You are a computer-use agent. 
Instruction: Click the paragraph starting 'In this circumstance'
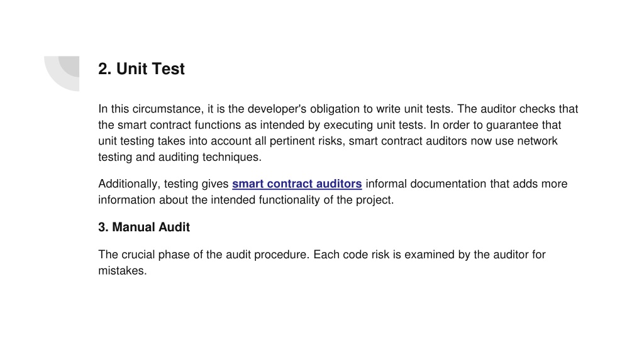click(x=338, y=133)
